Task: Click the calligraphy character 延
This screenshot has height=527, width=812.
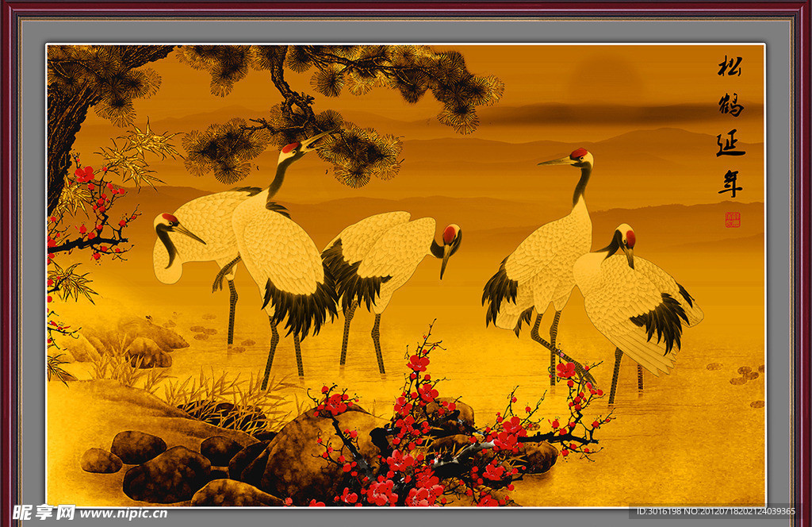Action: coord(730,144)
